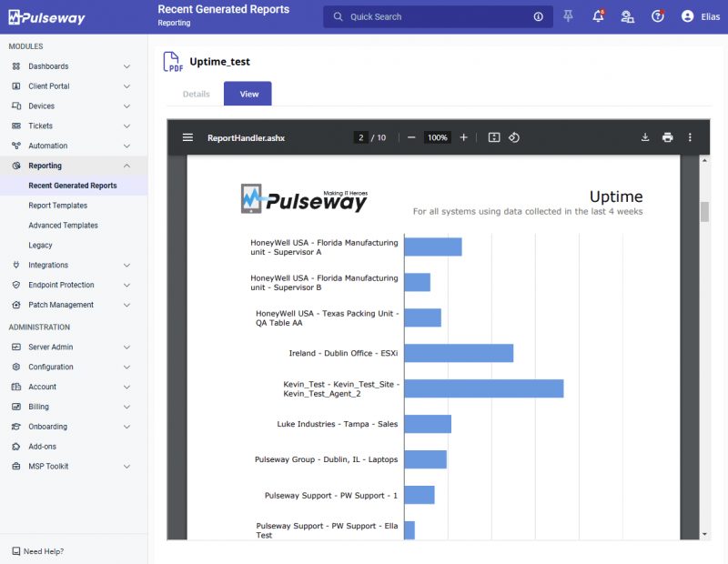Click the Devices sidebar icon
This screenshot has width=728, height=564.
point(16,106)
